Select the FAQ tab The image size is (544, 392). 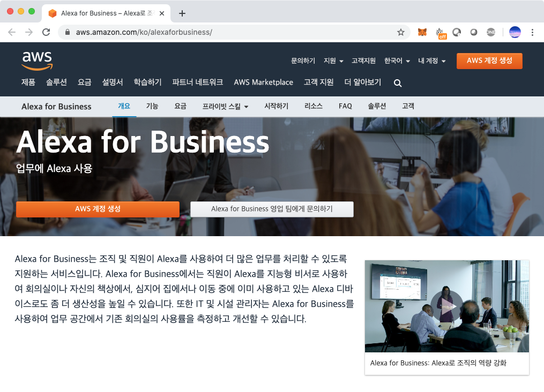(345, 106)
